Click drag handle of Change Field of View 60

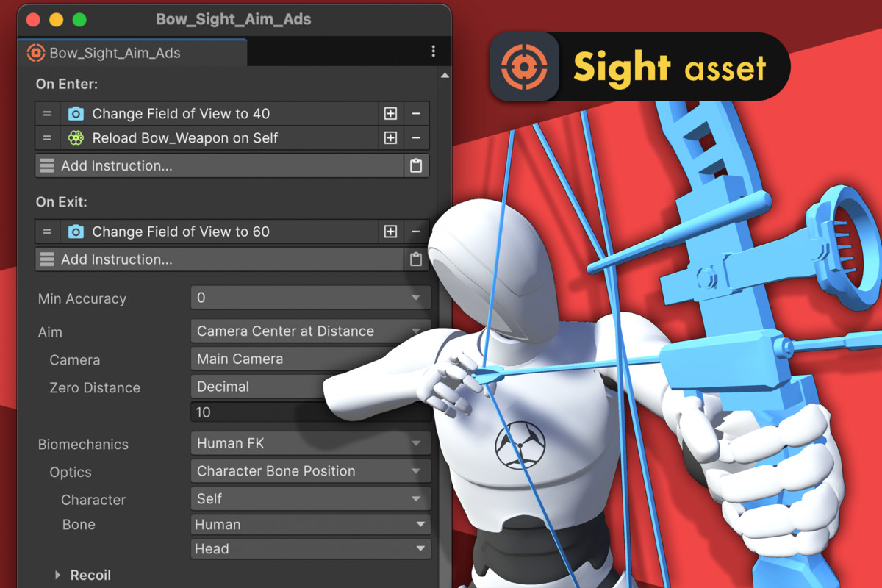tap(47, 232)
